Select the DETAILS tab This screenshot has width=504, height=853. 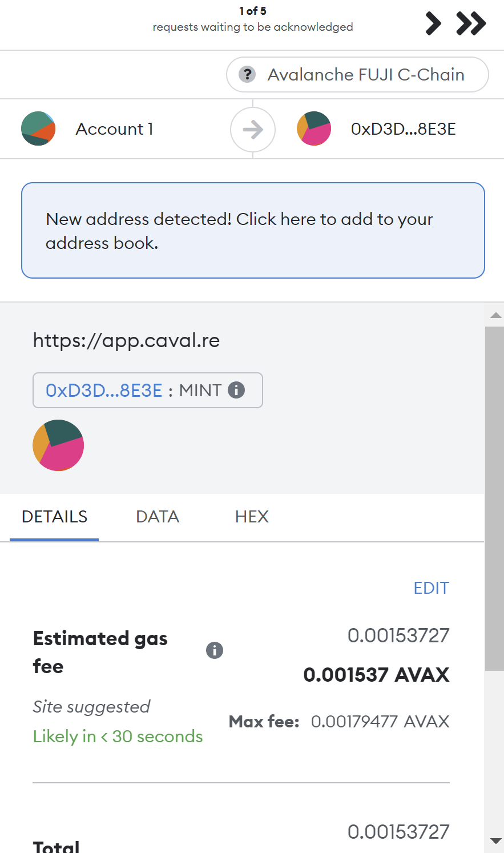[54, 517]
